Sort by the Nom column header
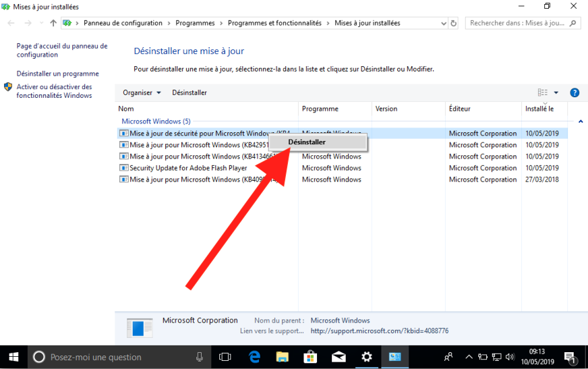588x369 pixels. [x=126, y=109]
